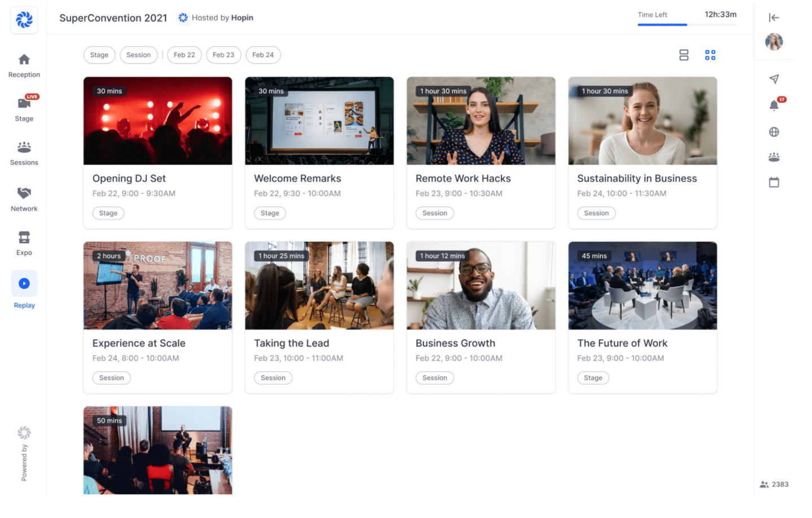Collapse the right side panel
This screenshot has height=518, width=812.
[x=774, y=17]
